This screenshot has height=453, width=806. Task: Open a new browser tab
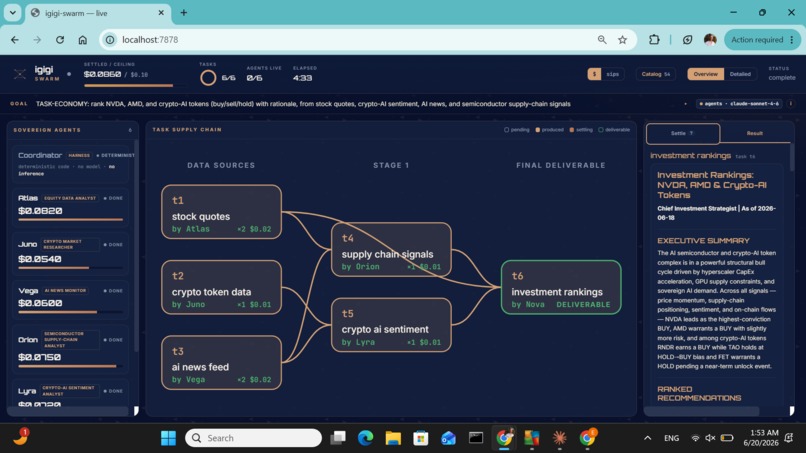[x=184, y=13]
